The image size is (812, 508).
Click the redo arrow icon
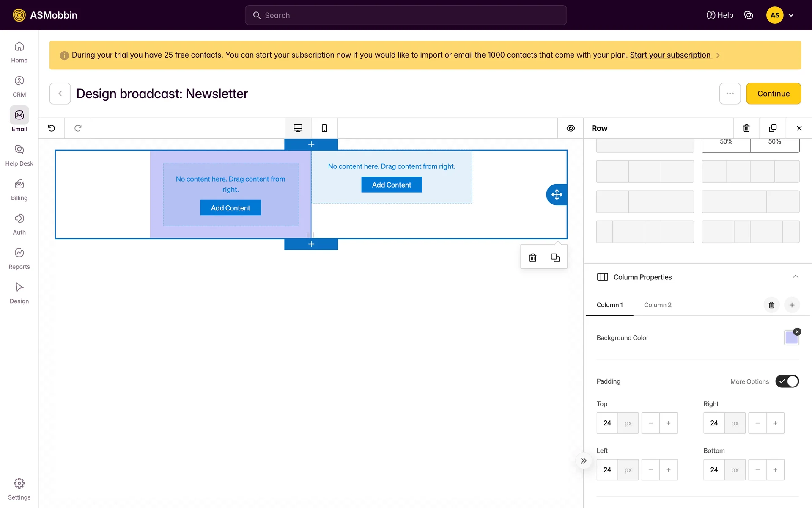[x=78, y=128]
